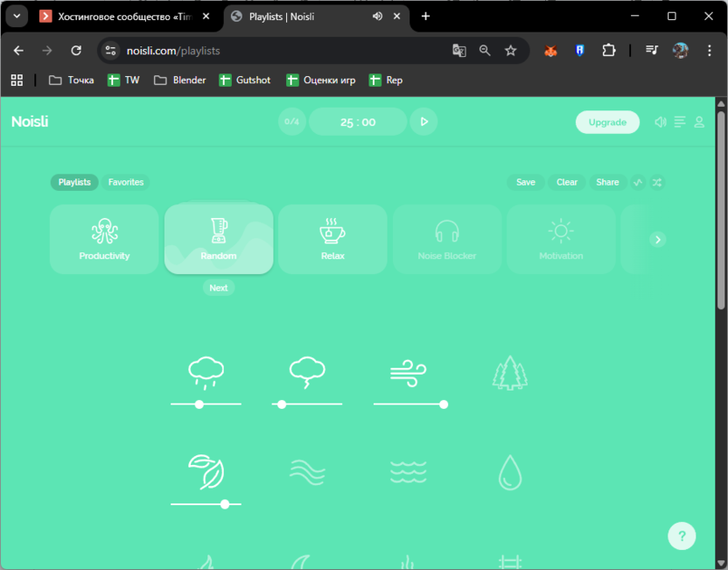
Task: Activate the water drop sound
Action: pos(509,472)
